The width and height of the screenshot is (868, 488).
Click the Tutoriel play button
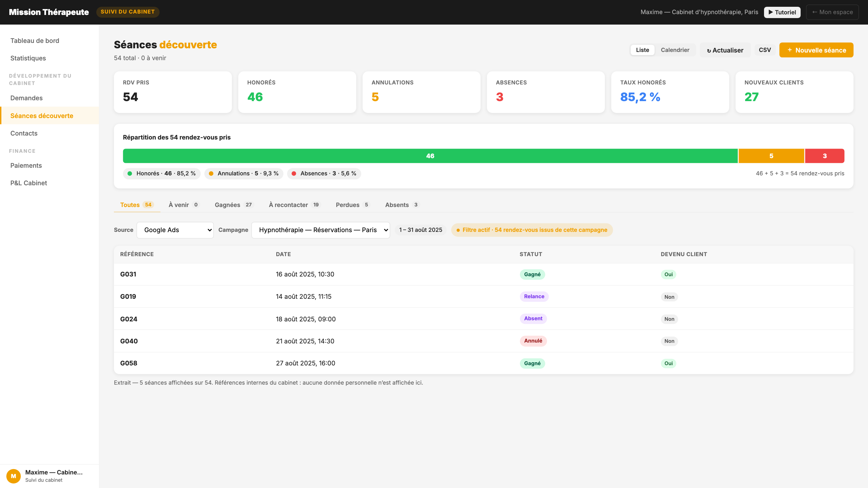782,12
